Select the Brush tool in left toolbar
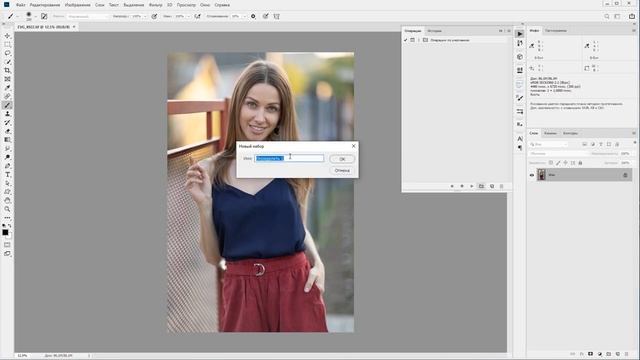This screenshot has height=360, width=640. 7,105
